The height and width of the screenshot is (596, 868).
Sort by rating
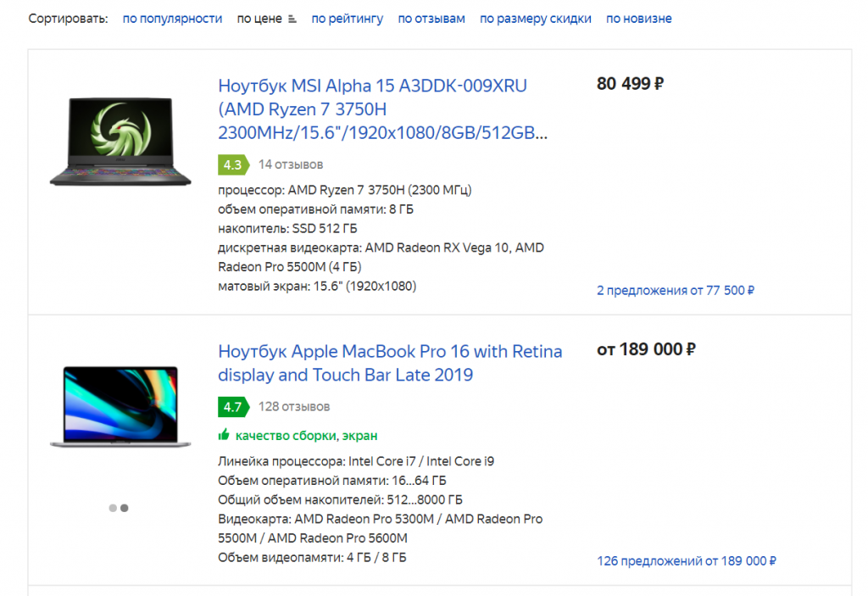click(x=347, y=19)
